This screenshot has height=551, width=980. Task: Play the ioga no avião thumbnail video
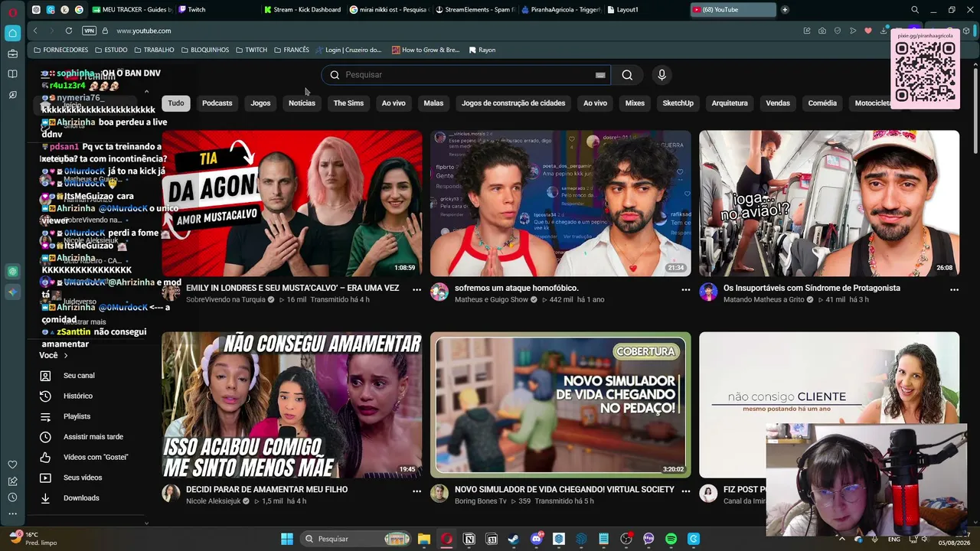click(829, 203)
